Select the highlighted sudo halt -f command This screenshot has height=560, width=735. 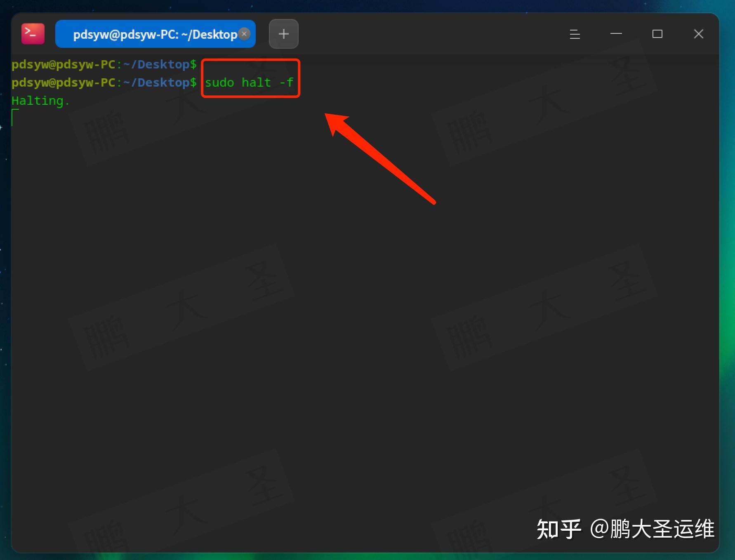pyautogui.click(x=249, y=82)
